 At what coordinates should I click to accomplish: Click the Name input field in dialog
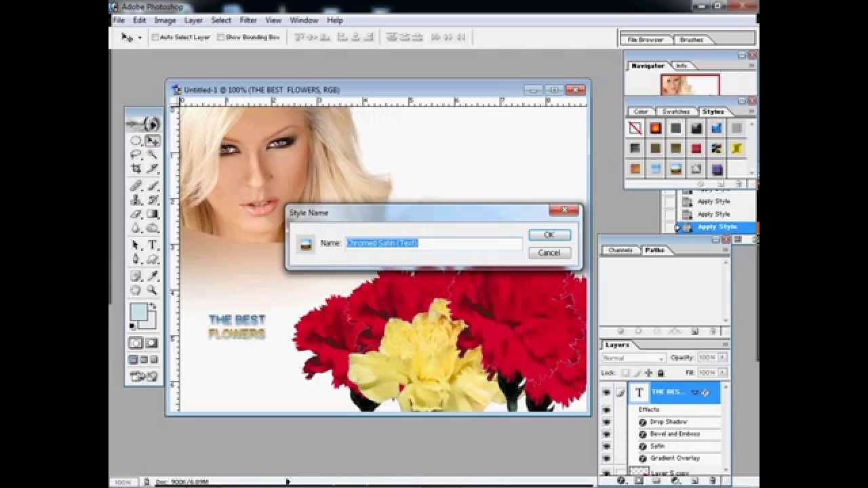click(434, 243)
